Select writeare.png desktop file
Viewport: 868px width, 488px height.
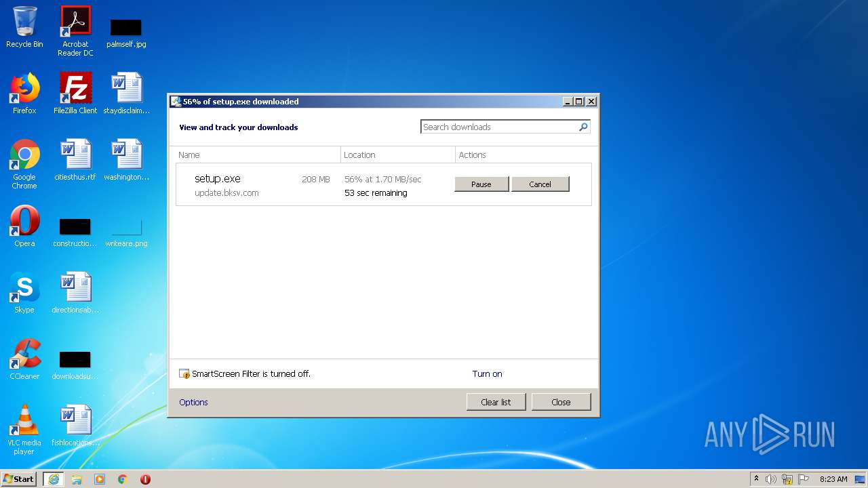[126, 232]
